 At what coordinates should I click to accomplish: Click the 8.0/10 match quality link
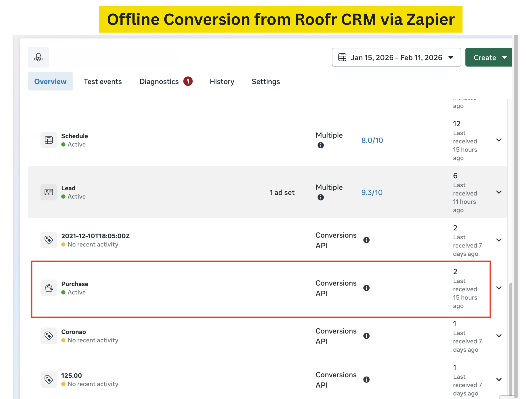coord(372,140)
